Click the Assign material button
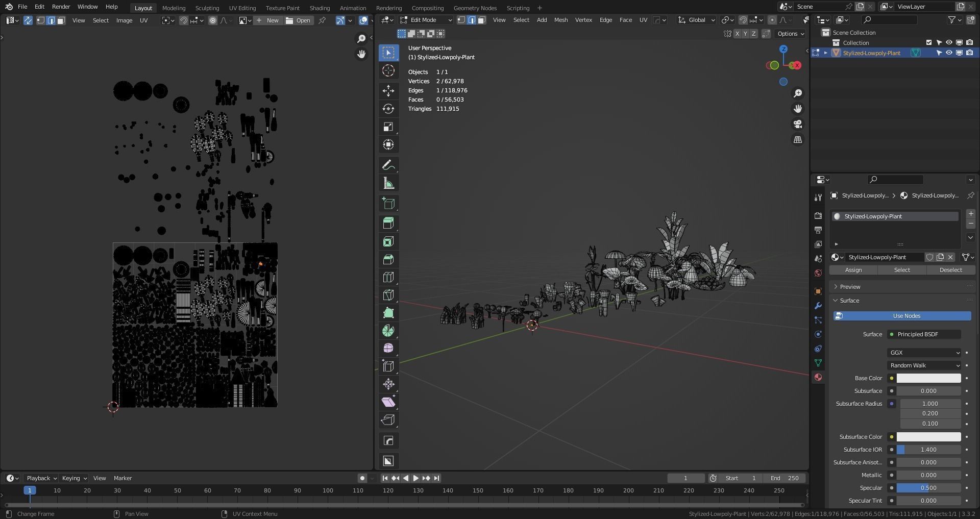Viewport: 980px width, 519px height. pos(853,270)
